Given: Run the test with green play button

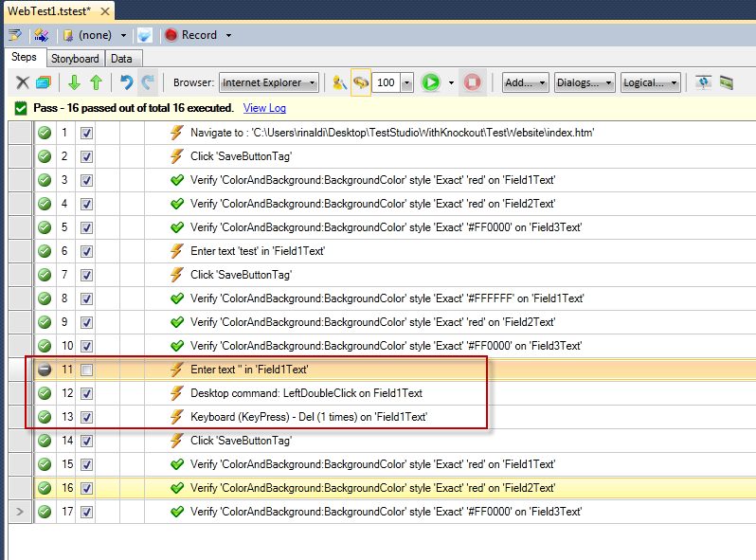Looking at the screenshot, I should pos(431,83).
